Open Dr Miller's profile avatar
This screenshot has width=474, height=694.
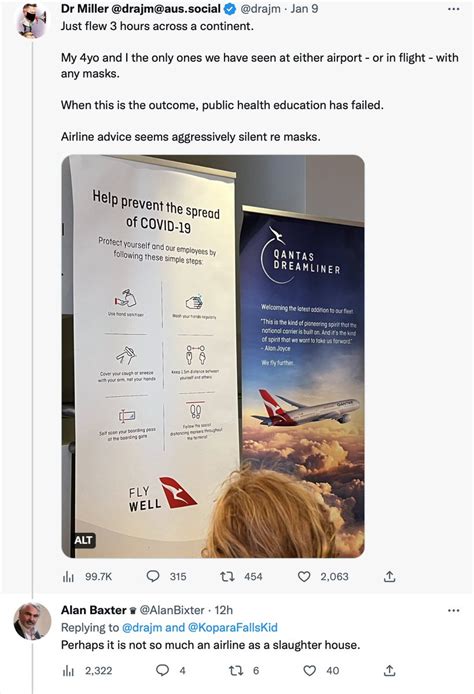(31, 20)
